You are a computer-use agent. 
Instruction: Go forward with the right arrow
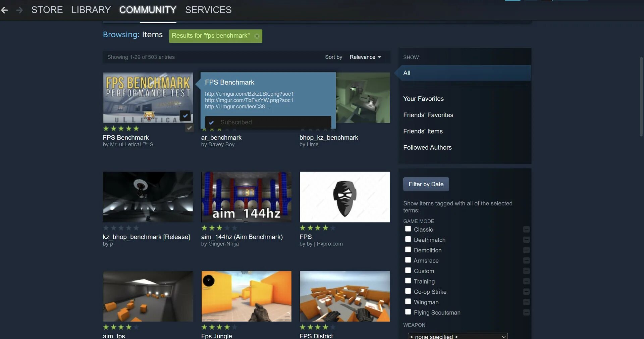[x=19, y=10]
